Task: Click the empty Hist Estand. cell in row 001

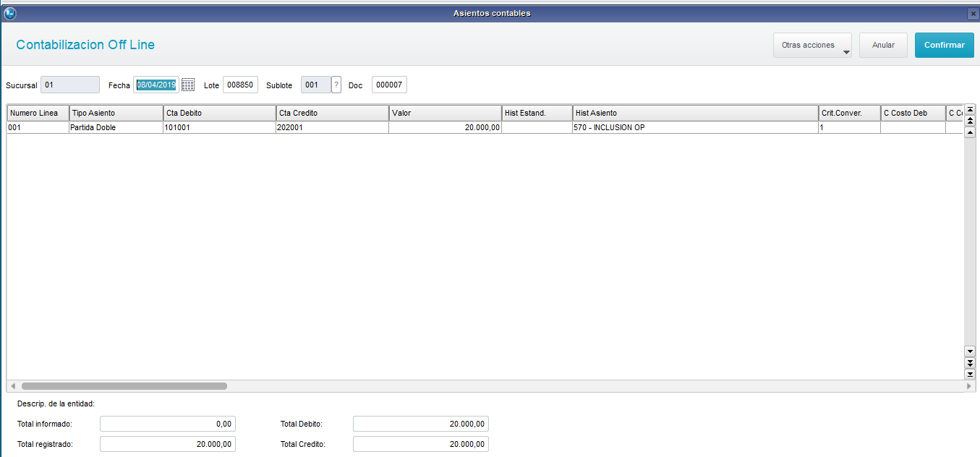Action: tap(537, 127)
